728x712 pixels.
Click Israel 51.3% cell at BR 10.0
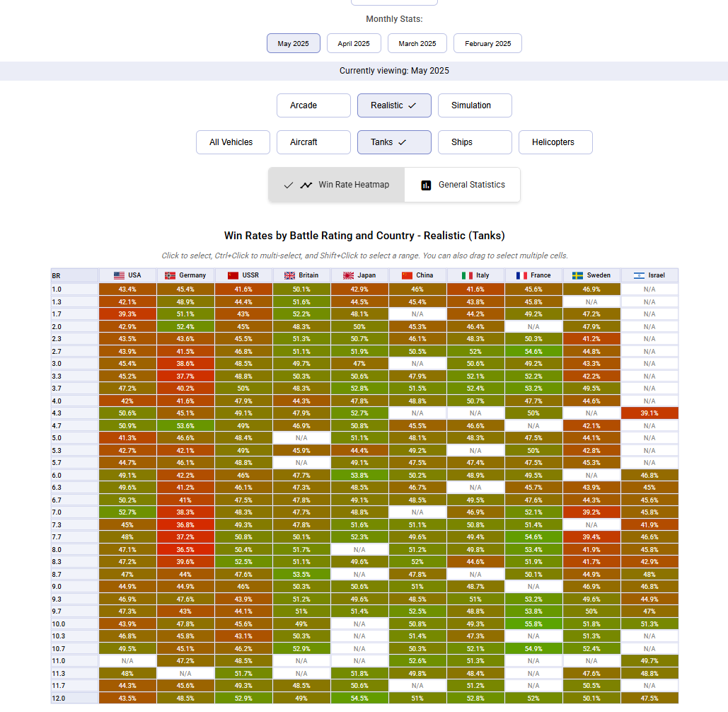649,624
